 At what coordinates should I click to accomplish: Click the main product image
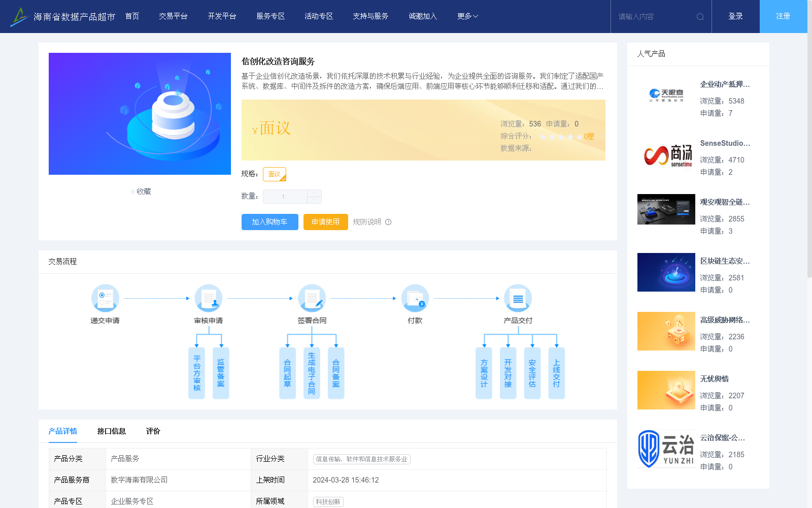point(140,114)
